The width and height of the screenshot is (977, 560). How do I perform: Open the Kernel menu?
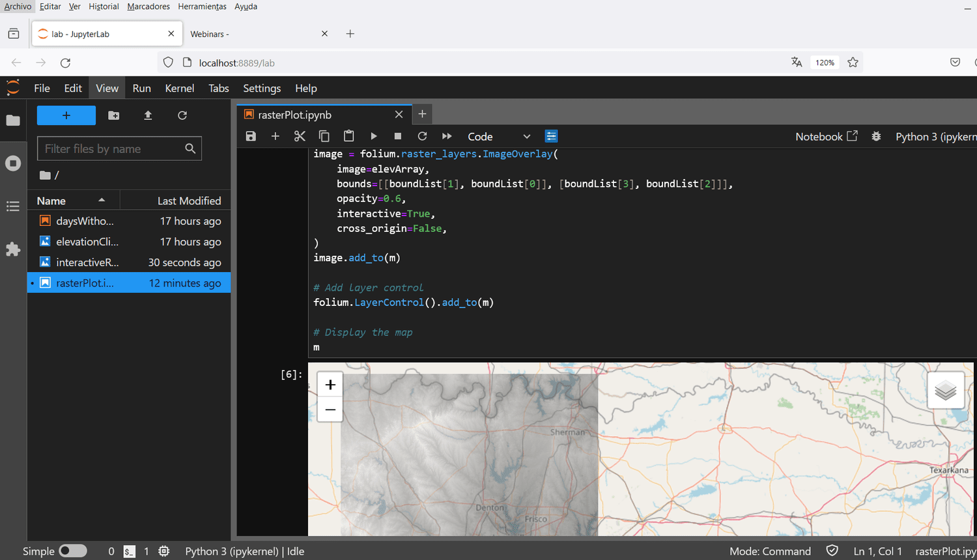click(x=178, y=88)
